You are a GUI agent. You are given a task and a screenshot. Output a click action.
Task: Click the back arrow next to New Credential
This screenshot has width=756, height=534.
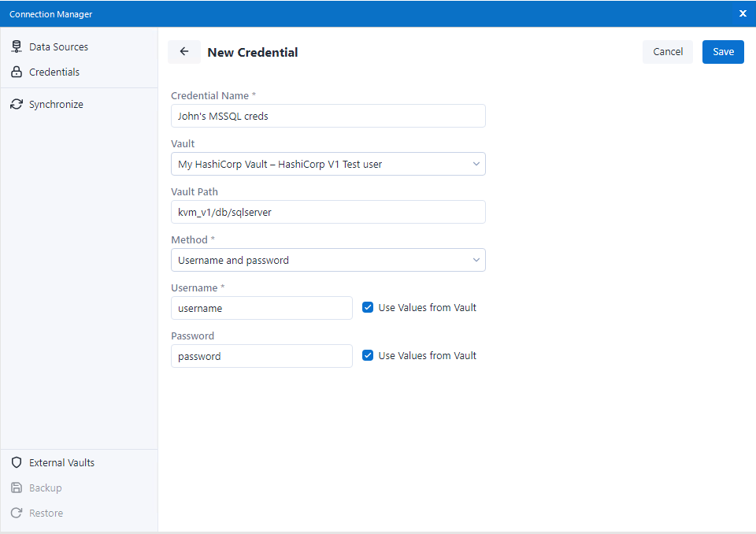coord(183,51)
